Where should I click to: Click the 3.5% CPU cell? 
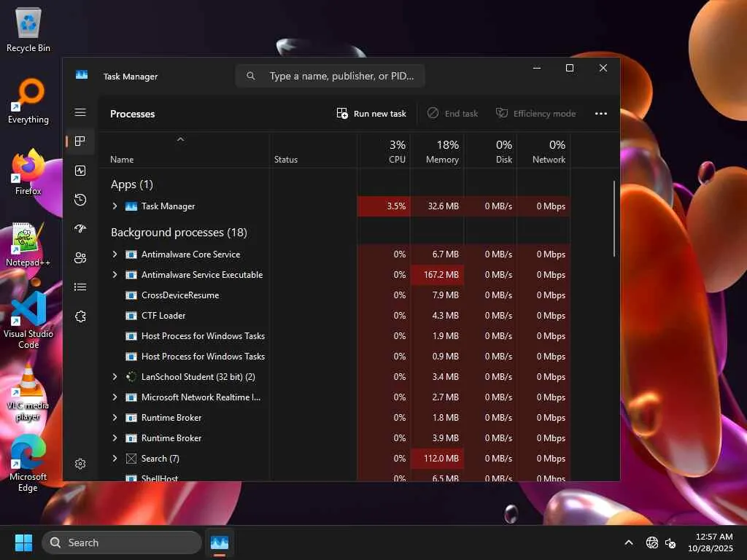point(384,206)
